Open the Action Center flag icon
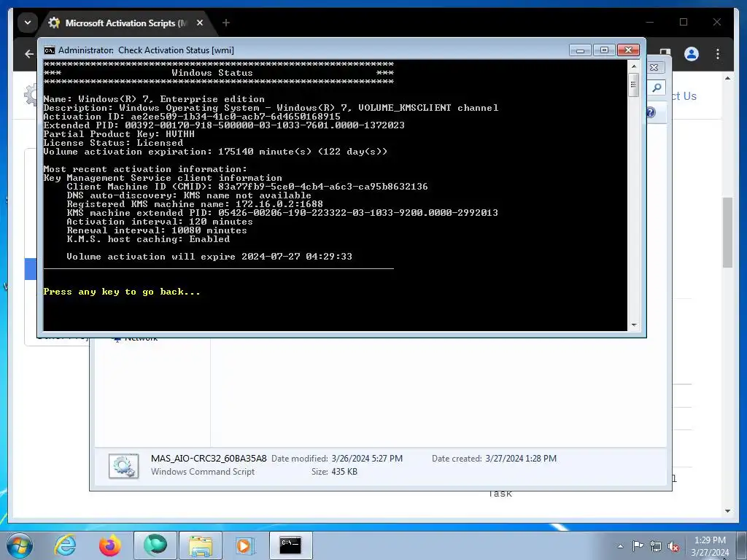The image size is (747, 560). 638,545
